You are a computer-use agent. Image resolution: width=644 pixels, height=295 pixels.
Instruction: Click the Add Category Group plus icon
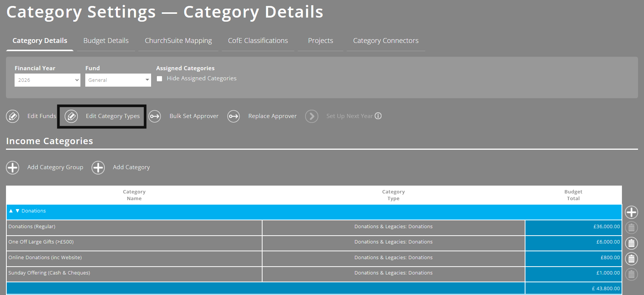pyautogui.click(x=13, y=168)
